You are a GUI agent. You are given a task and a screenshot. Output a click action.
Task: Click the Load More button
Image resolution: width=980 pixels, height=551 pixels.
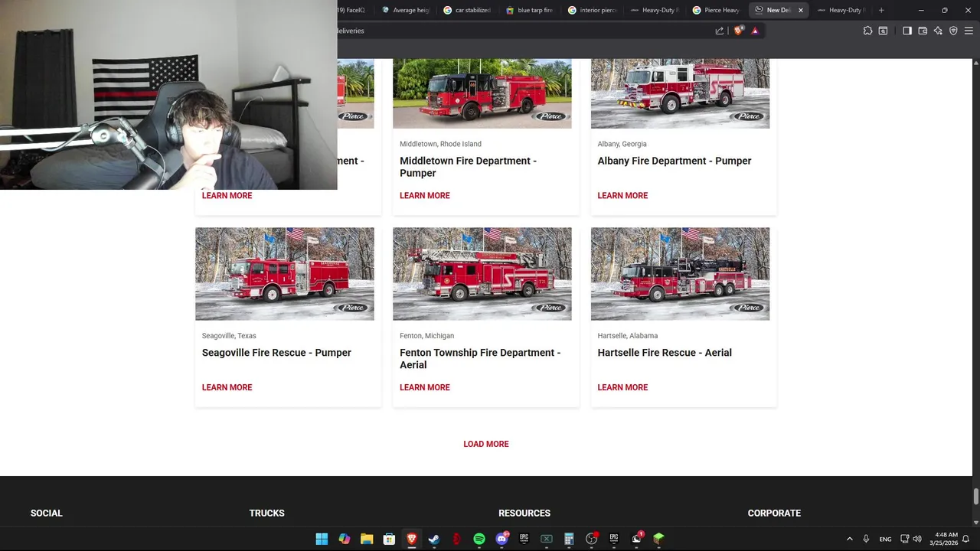tap(486, 444)
